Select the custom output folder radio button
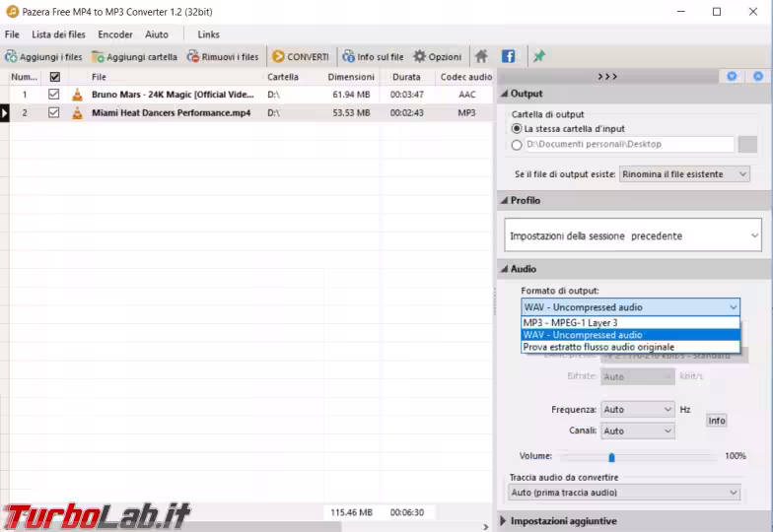Image resolution: width=773 pixels, height=532 pixels. point(517,145)
